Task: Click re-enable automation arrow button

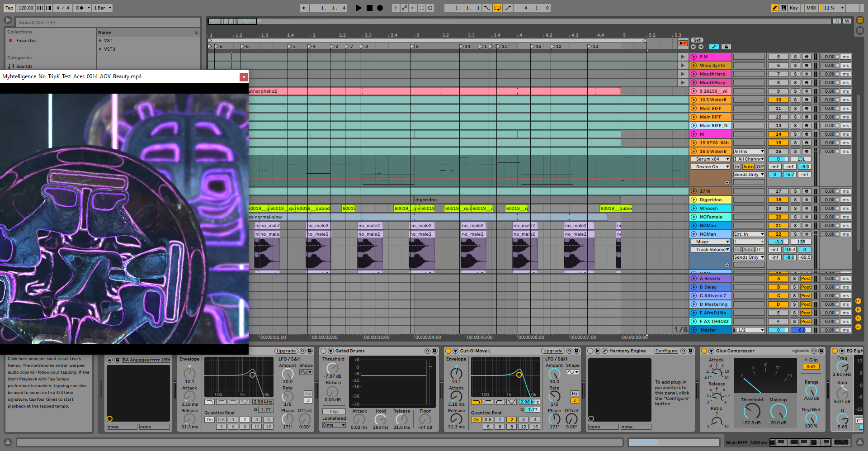Action: coord(413,8)
